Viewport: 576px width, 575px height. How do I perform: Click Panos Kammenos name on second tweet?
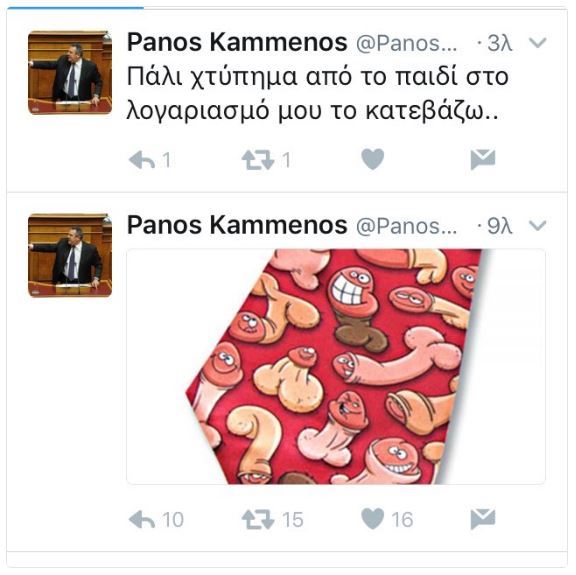click(x=237, y=224)
